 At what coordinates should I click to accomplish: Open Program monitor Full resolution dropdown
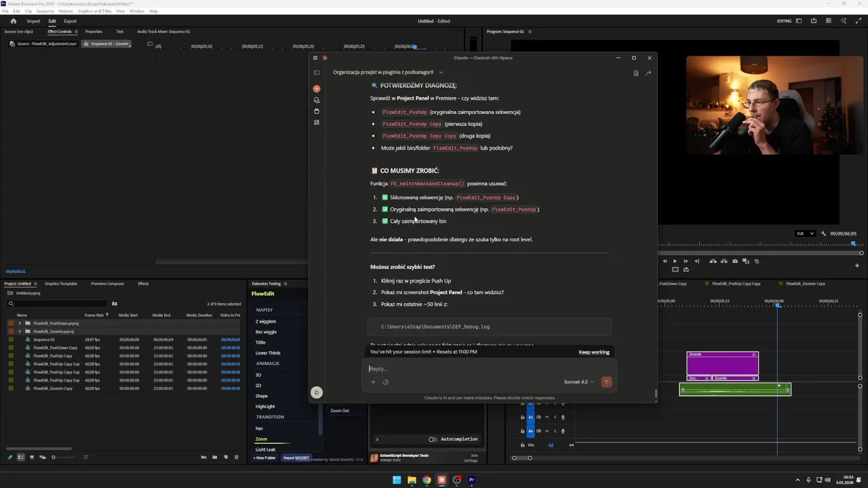(x=805, y=234)
